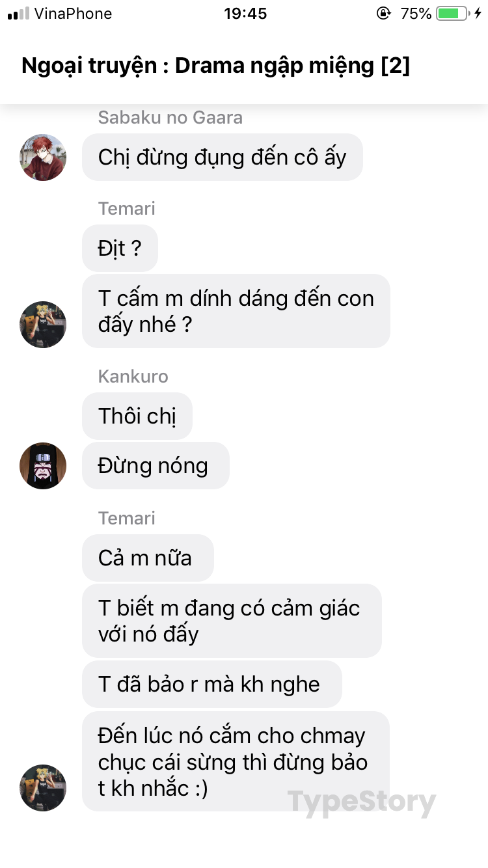The height and width of the screenshot is (868, 488).
Task: Tap the 'T đã bảo r mà kh nghe' message
Action: 212,685
